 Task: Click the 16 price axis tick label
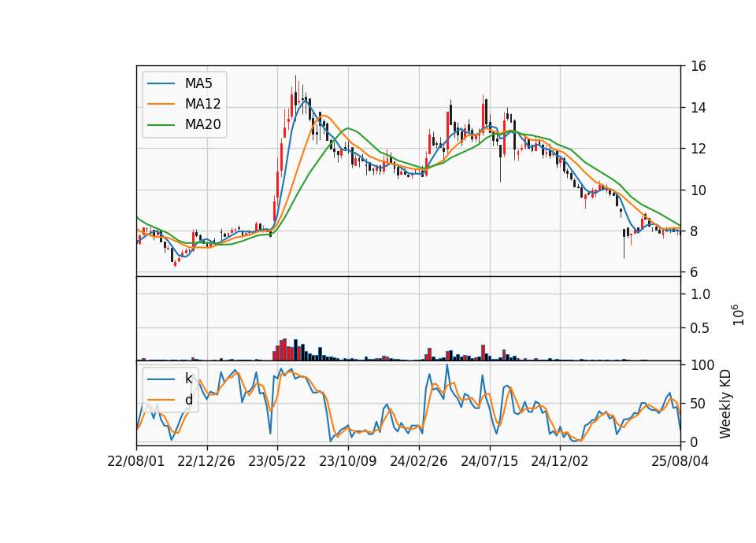point(699,66)
